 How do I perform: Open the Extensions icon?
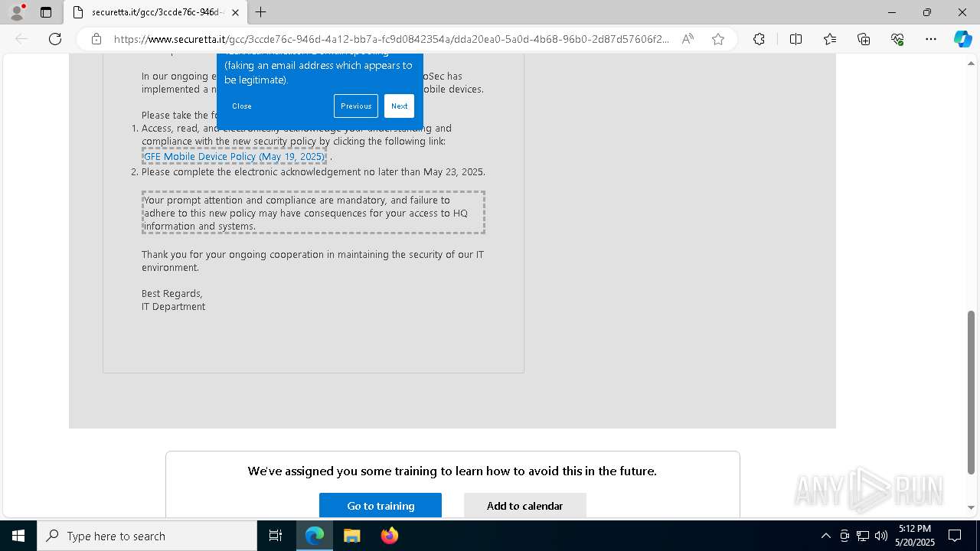(759, 39)
